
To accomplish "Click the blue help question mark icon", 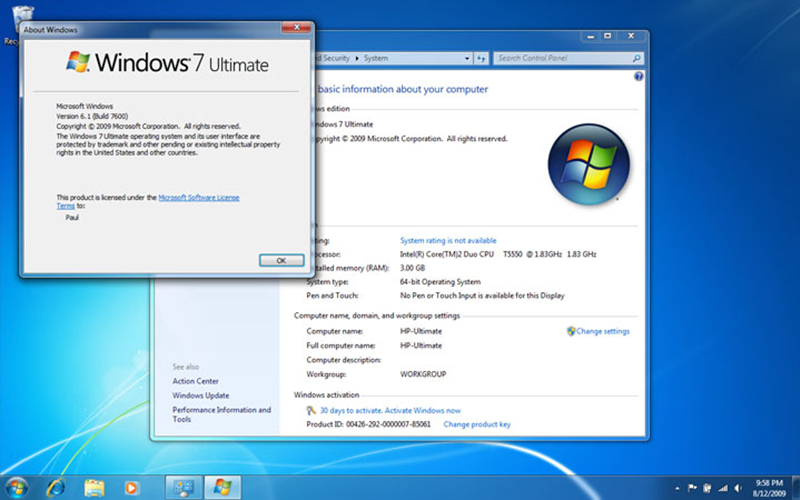I will [638, 76].
